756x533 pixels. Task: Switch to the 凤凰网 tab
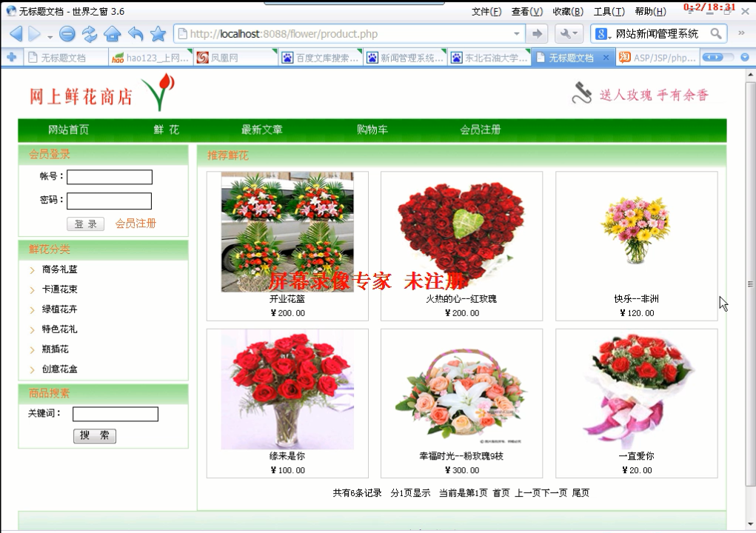(x=235, y=58)
